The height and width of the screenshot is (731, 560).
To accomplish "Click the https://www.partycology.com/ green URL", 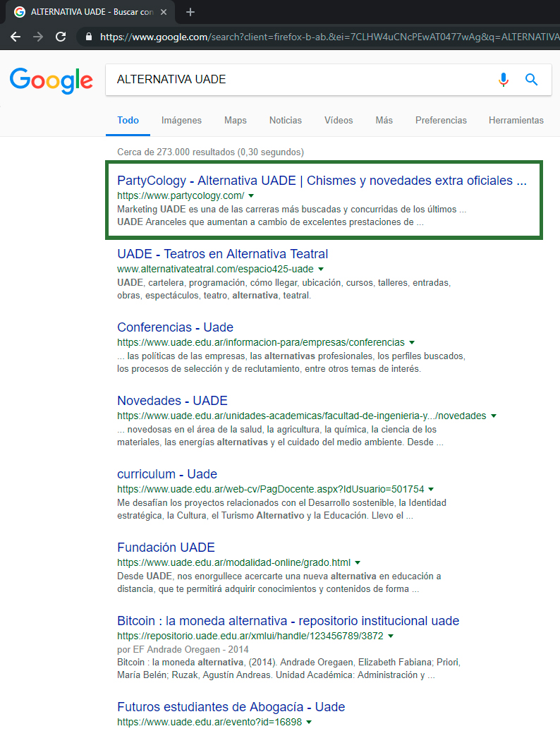I will pos(181,196).
